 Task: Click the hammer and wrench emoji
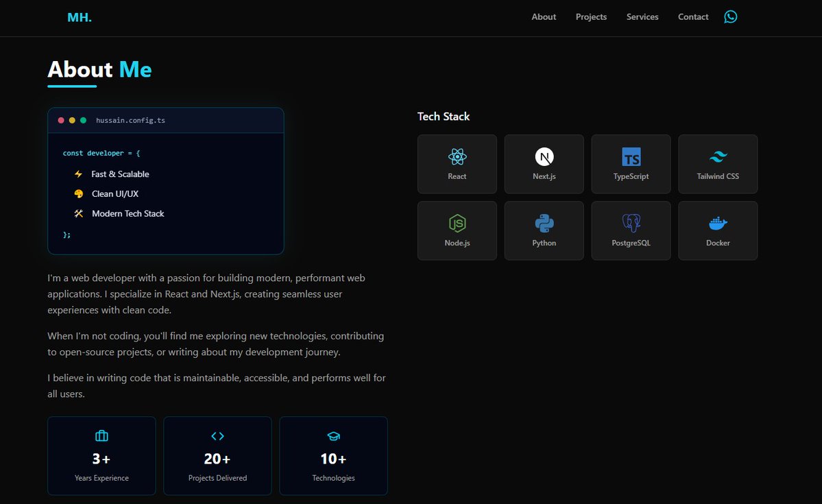pos(79,213)
